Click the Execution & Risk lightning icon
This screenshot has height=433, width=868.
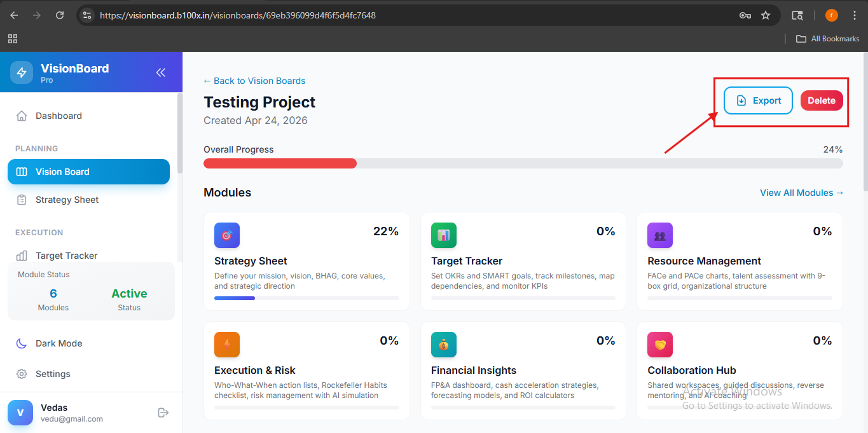(x=227, y=345)
